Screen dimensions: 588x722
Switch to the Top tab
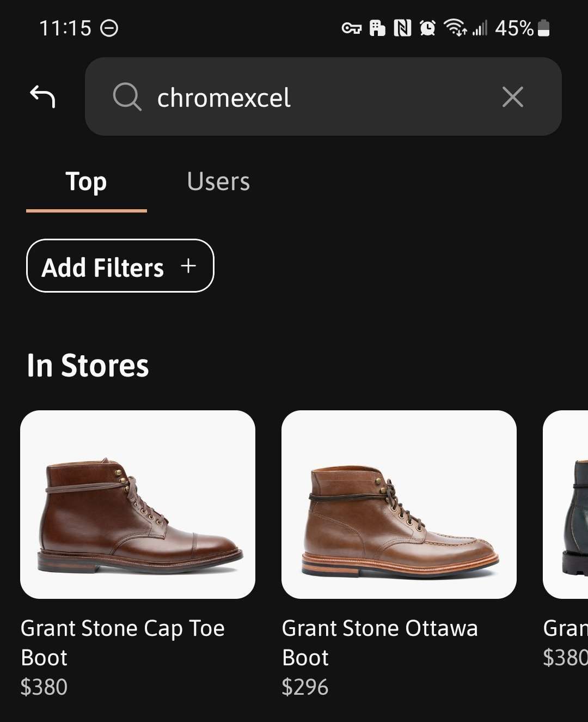(87, 182)
